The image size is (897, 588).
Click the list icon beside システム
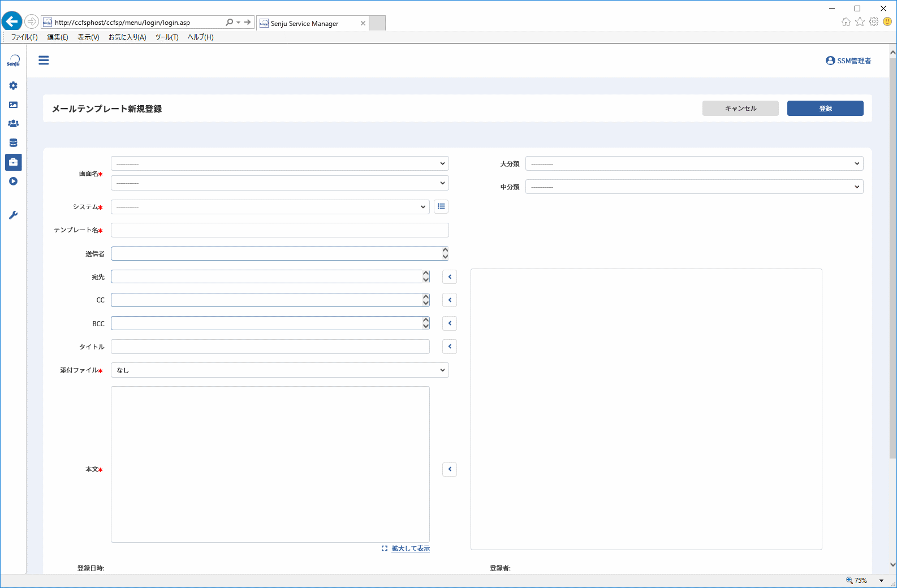coord(441,206)
